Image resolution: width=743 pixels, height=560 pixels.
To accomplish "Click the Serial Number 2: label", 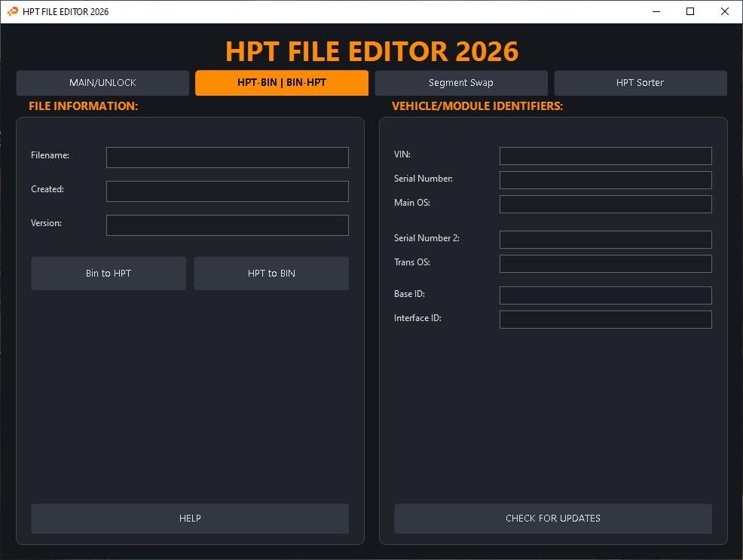I will point(427,238).
